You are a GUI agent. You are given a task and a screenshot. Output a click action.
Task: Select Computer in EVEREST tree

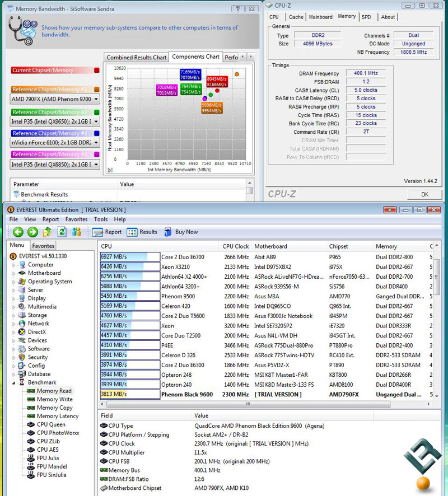pos(40,264)
